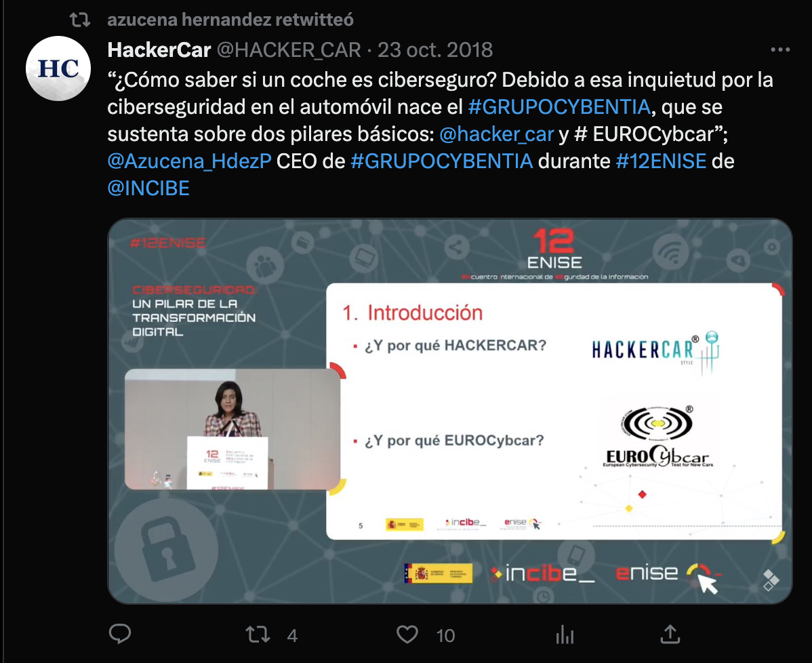Screen dimensions: 812x663
Task: Open the 23 oct. 2018 timestamp
Action: [435, 50]
